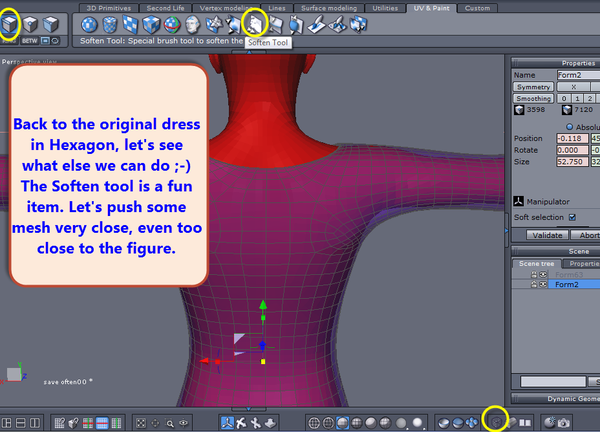Screen dimensions: 600x432
Task: Collapse the bottom toolbar with the arrow handle
Action: point(249,409)
